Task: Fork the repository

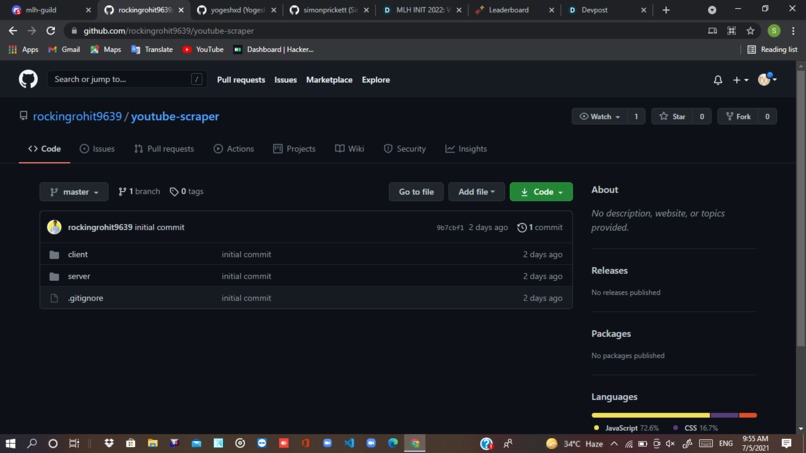Action: [x=738, y=116]
